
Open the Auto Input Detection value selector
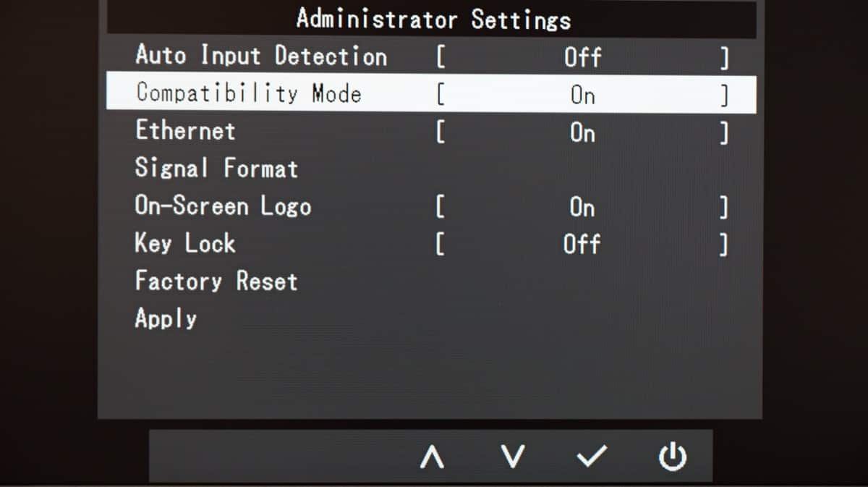(582, 56)
